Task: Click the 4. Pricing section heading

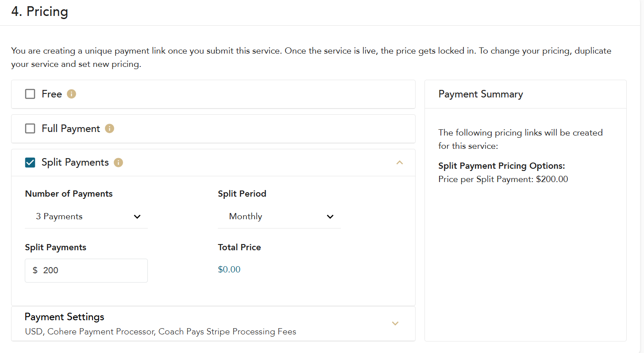Action: [x=40, y=12]
